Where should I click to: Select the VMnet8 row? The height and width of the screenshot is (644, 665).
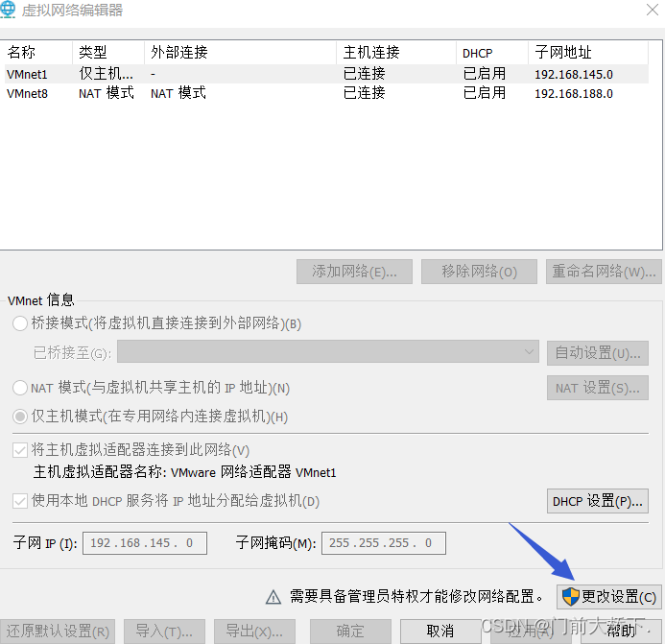(324, 93)
